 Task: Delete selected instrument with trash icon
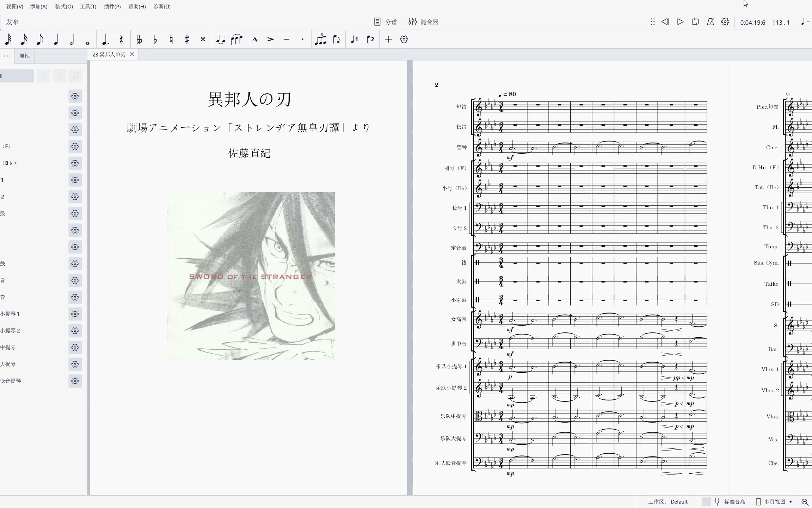(75, 76)
